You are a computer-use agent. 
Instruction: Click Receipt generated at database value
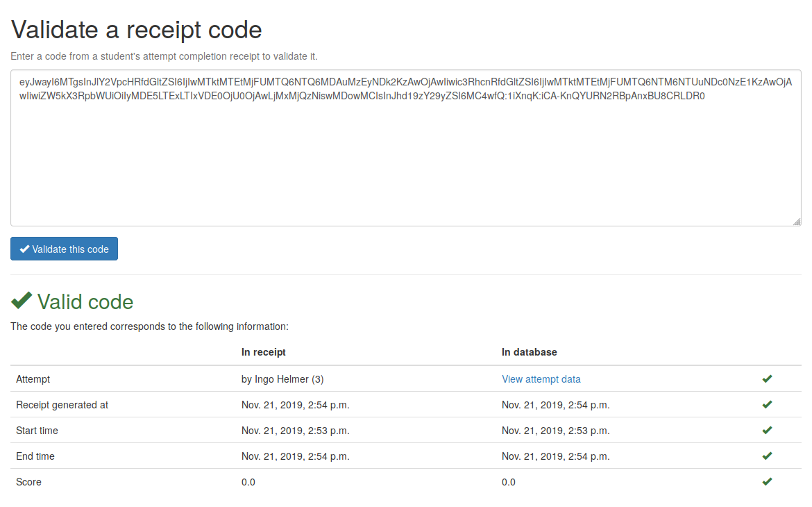(x=556, y=405)
